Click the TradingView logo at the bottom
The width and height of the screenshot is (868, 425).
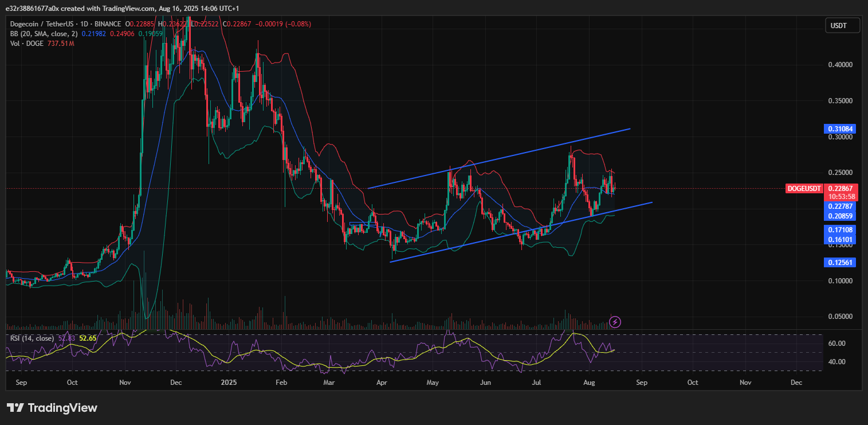pos(52,408)
